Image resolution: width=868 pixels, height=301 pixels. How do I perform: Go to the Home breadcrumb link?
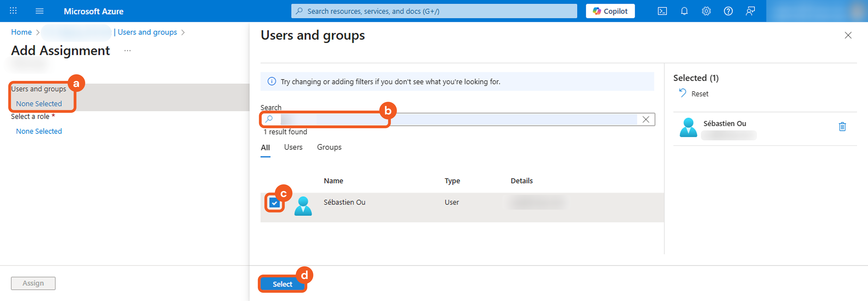(21, 32)
